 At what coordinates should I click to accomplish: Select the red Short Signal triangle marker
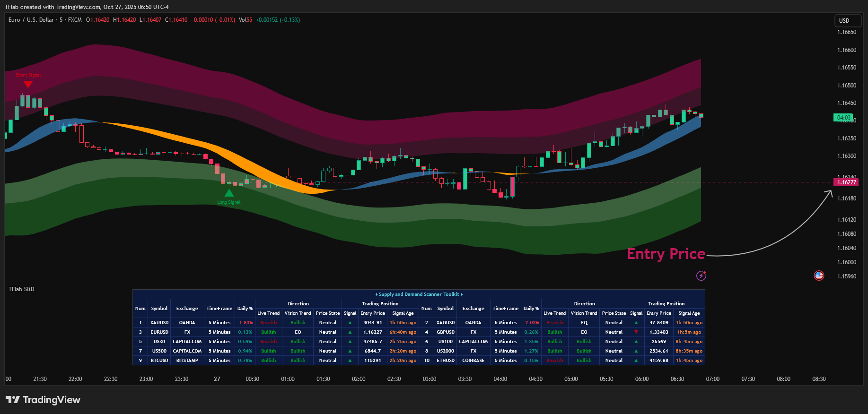point(28,84)
